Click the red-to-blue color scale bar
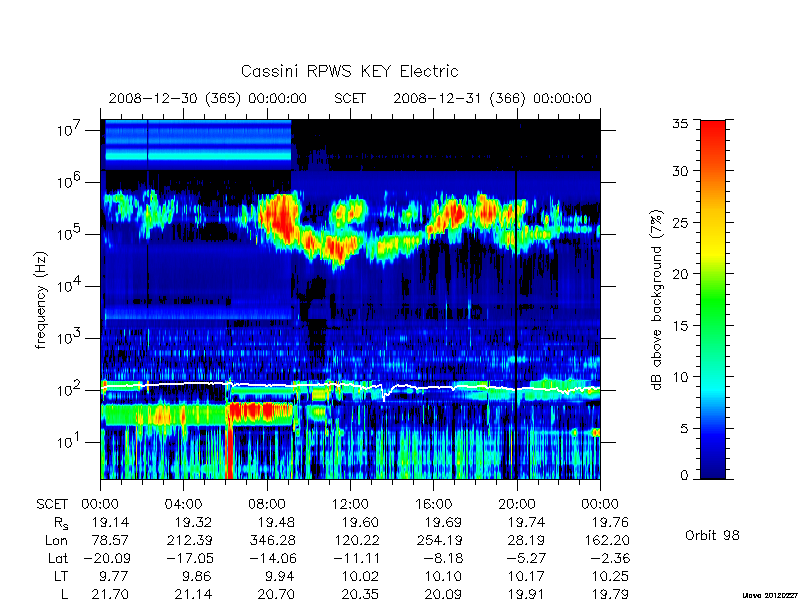Screen dimensions: 800x600 coord(713,299)
